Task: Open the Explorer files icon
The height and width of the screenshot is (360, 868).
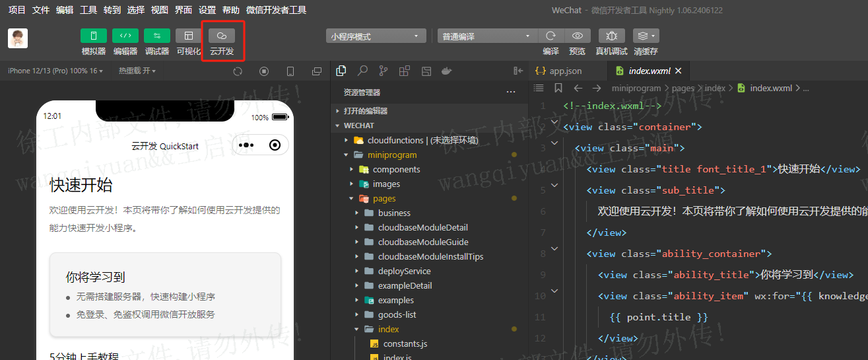Action: point(341,71)
